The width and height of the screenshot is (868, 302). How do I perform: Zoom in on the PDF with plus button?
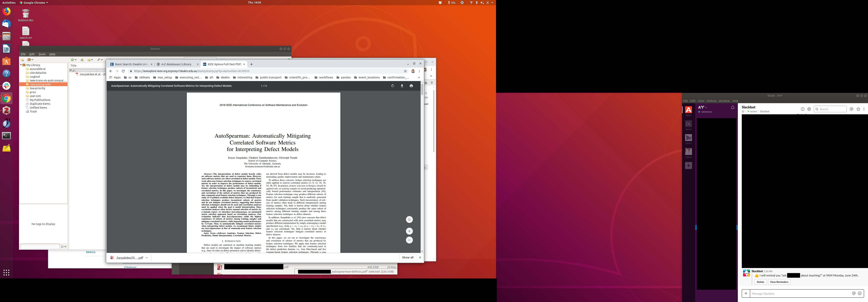(409, 231)
